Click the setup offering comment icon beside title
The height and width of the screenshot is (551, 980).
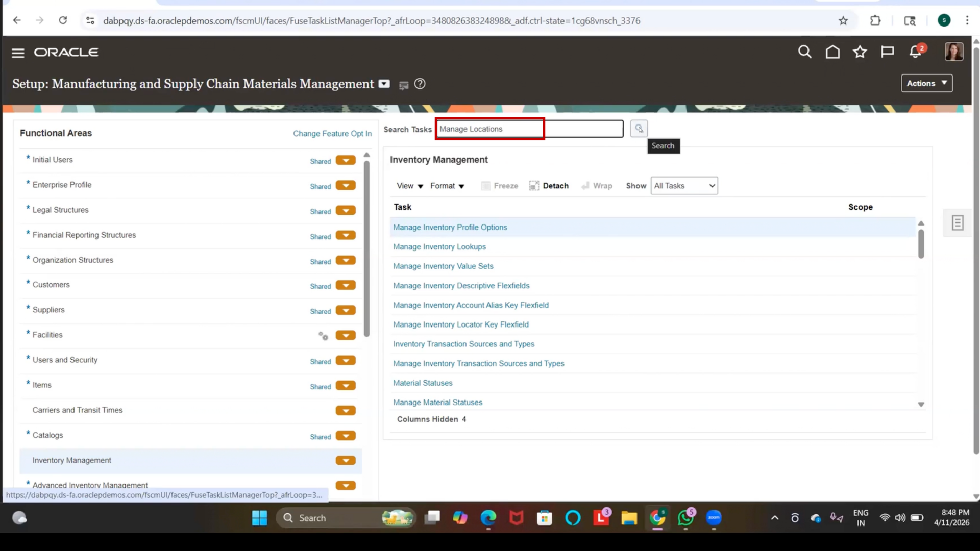point(403,85)
